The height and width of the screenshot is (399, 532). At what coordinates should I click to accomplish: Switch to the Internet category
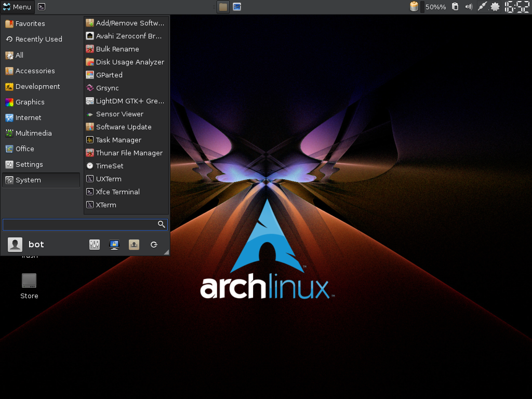(x=41, y=118)
